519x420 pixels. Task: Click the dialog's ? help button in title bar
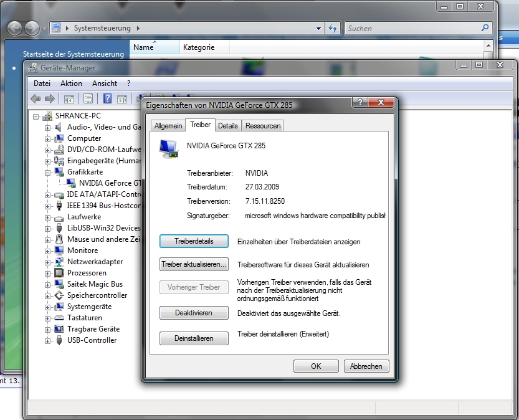(x=360, y=103)
